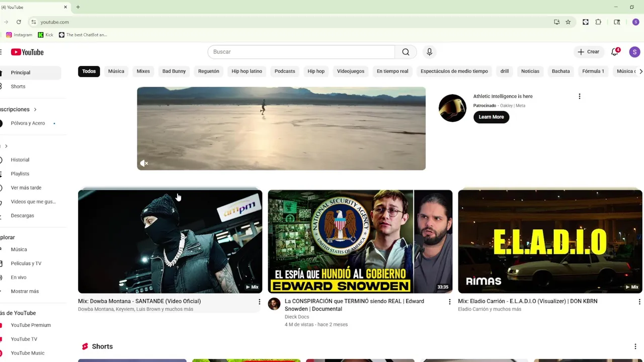
Task: Open Shorts in sidebar
Action: [30, 86]
